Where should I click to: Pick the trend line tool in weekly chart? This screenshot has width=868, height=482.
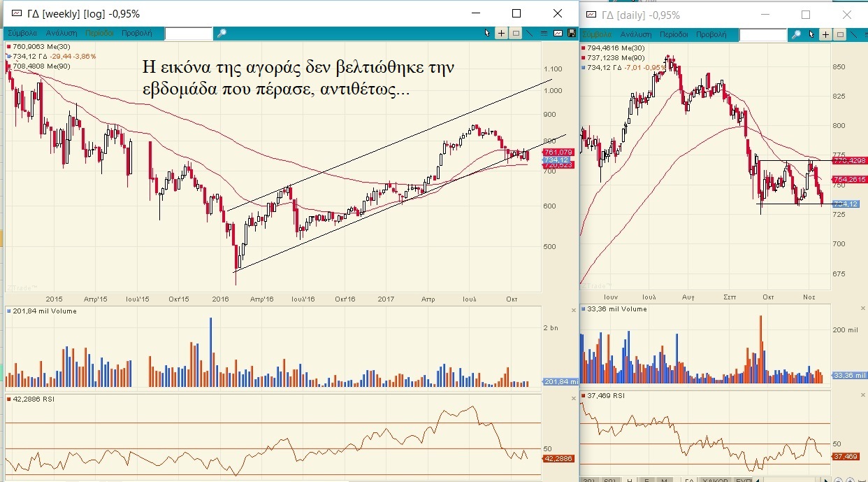[x=530, y=33]
